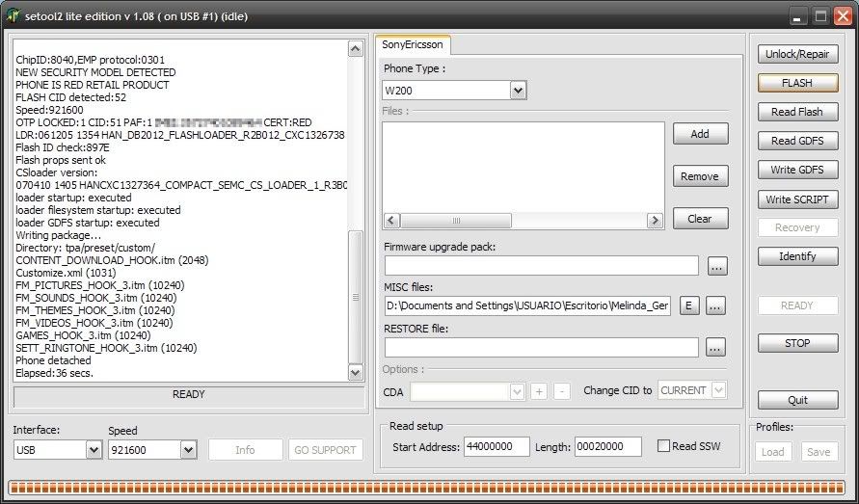Image resolution: width=859 pixels, height=504 pixels.
Task: Click the log's vertical scrollbar thumb
Action: 356,298
